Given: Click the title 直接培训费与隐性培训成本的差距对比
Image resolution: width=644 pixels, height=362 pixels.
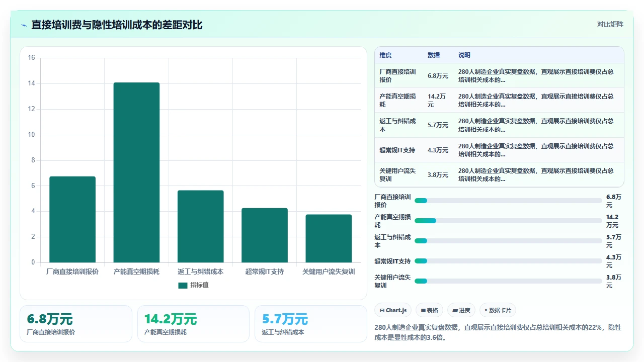Looking at the screenshot, I should pos(117,25).
